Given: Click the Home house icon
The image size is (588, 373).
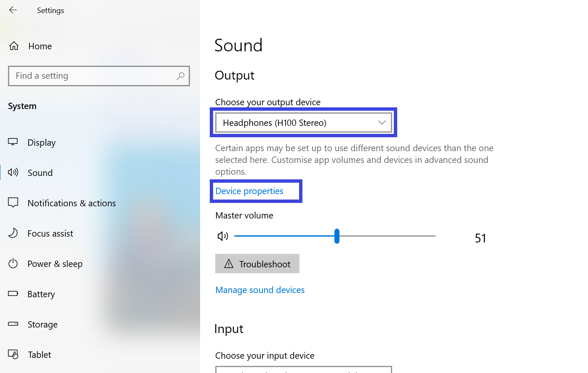Looking at the screenshot, I should click(x=14, y=46).
